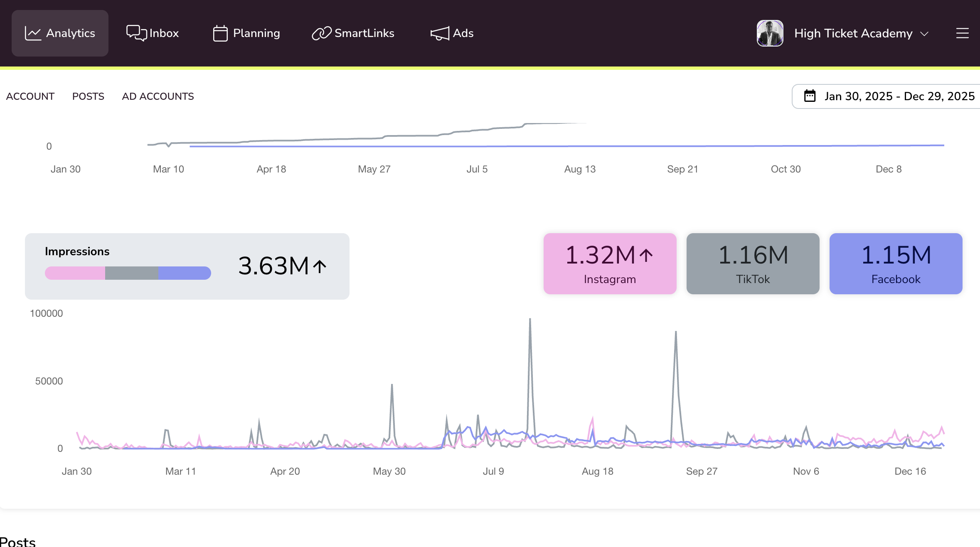
Task: Click the calendar icon in date range
Action: pos(810,96)
